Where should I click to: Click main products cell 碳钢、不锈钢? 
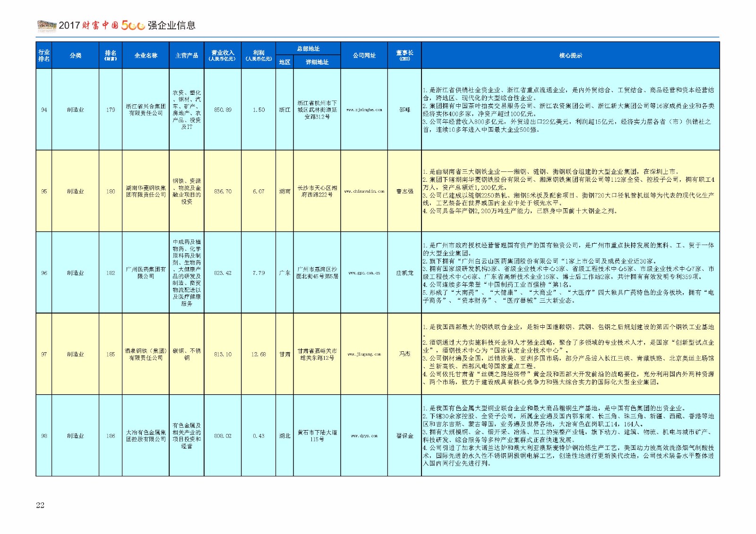(x=187, y=354)
